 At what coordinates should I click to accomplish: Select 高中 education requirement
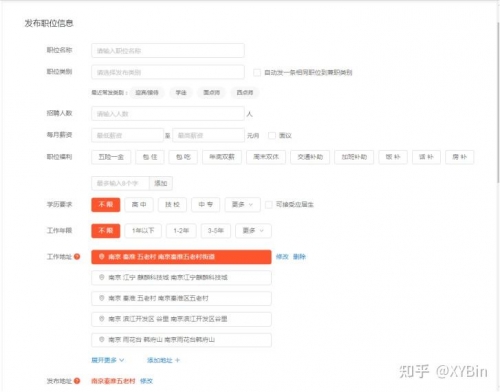139,204
